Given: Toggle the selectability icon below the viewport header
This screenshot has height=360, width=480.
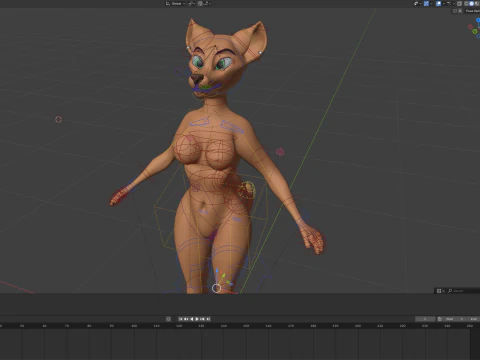Looking at the screenshot, I should (x=455, y=11).
